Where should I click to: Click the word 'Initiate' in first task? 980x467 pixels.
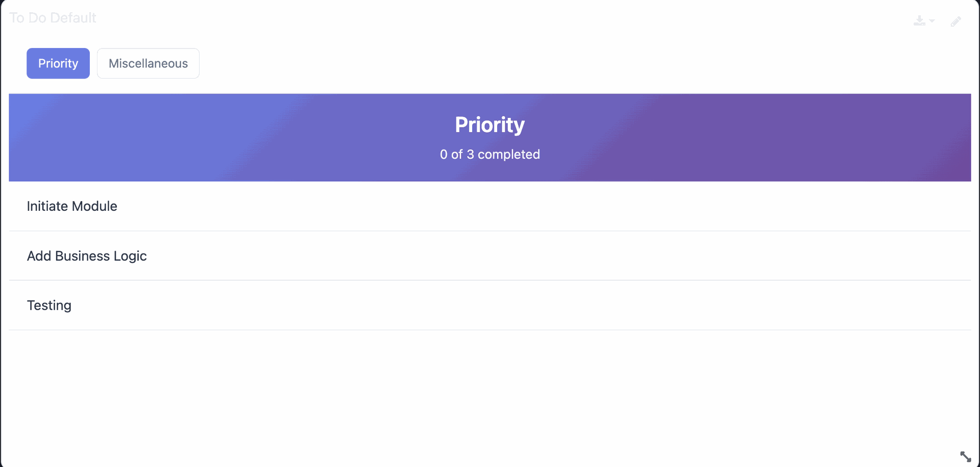coord(47,206)
